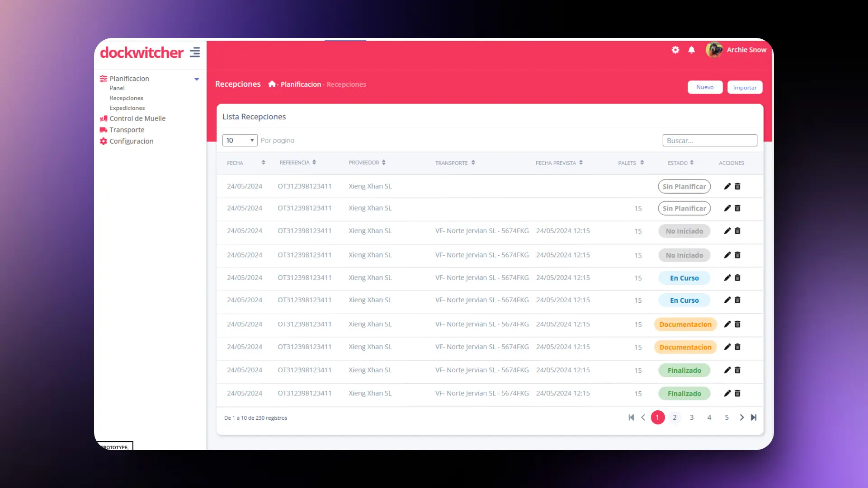Click the Importar button
Viewport: 868px width, 488px height.
click(745, 87)
